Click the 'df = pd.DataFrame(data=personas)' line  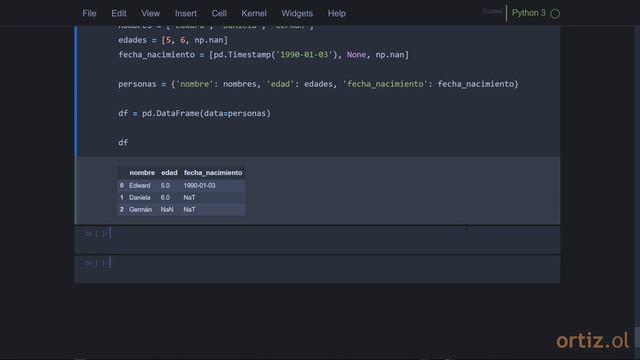194,113
